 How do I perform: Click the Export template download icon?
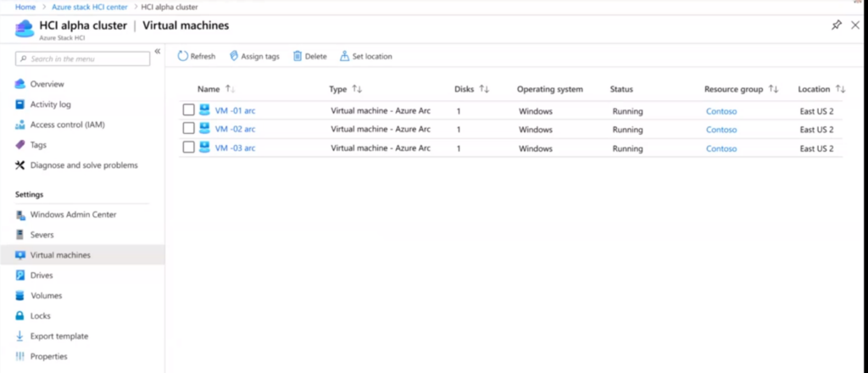point(20,336)
